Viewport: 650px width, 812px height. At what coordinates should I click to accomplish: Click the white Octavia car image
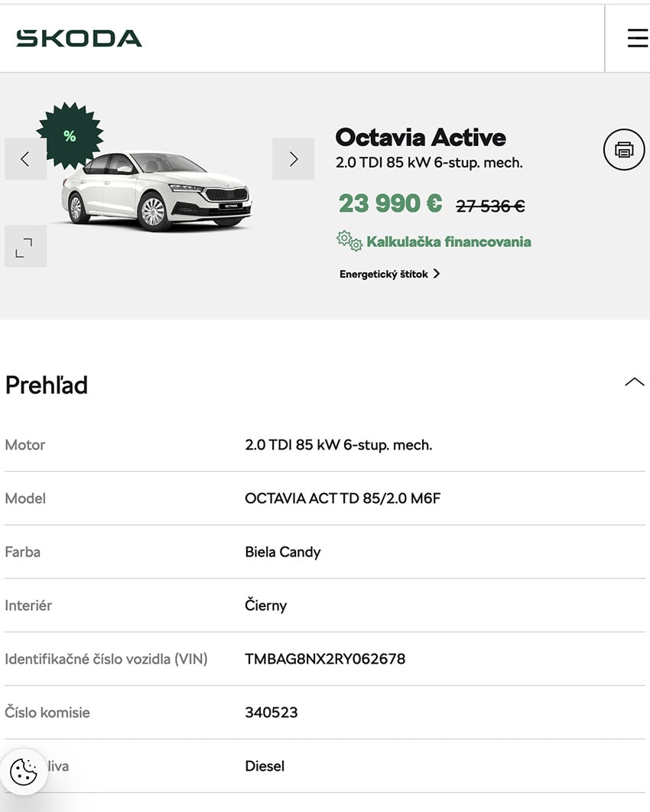(156, 191)
